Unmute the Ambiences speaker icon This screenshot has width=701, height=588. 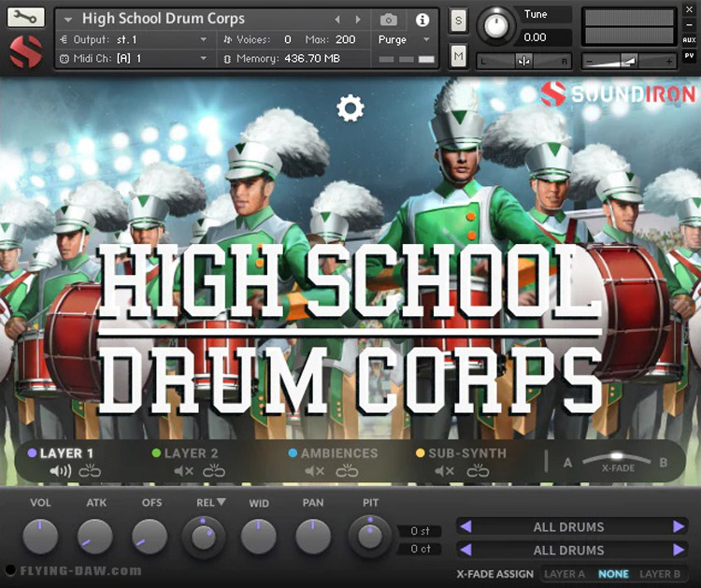(315, 471)
